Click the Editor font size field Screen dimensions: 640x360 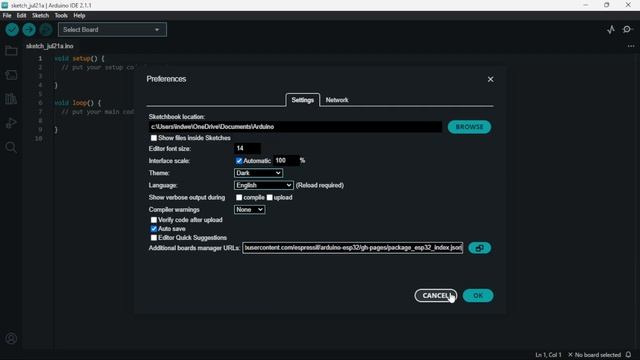tap(247, 149)
